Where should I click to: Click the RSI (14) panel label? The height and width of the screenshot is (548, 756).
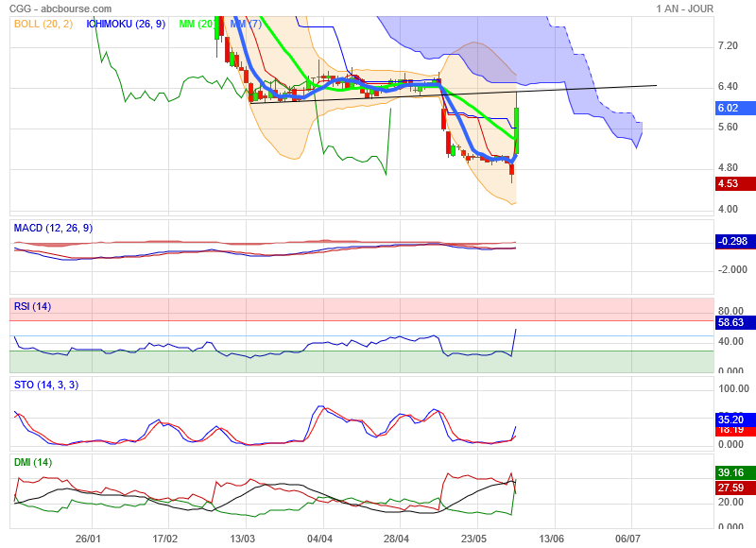tap(32, 306)
